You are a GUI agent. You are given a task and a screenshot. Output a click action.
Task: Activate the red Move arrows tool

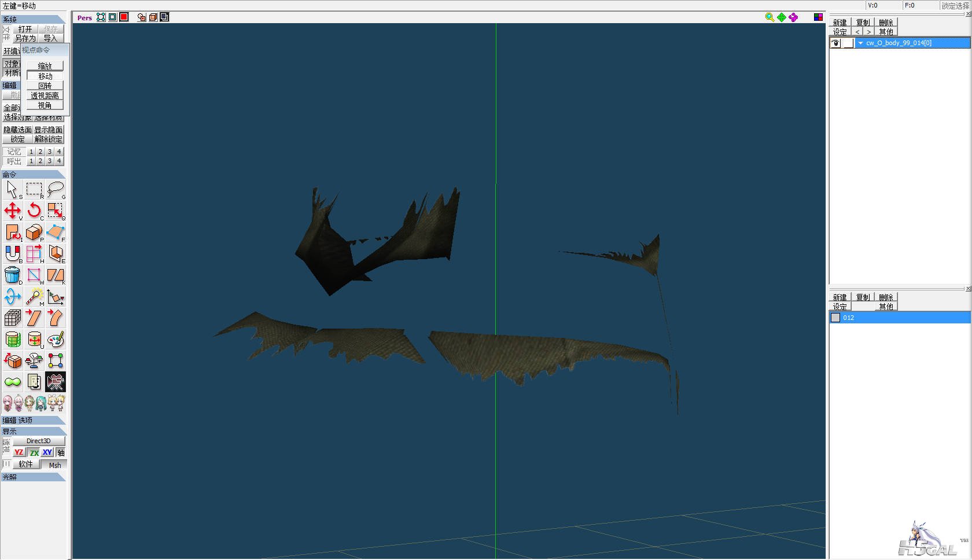coord(13,211)
